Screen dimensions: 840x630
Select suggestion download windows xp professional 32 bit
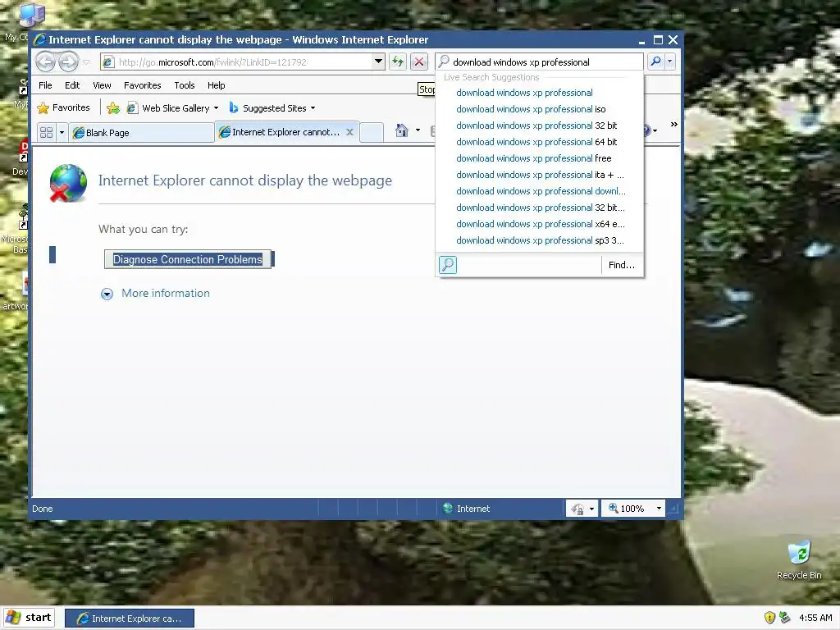tap(536, 126)
